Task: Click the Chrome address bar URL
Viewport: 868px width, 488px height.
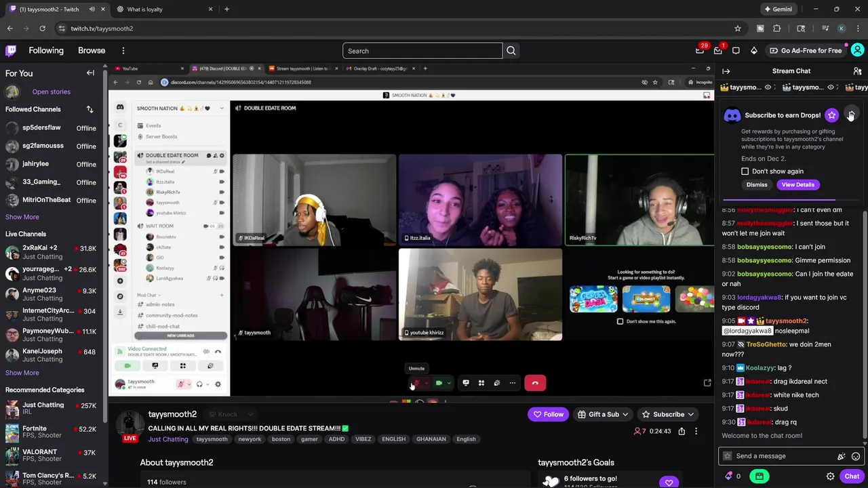Action: 102,28
